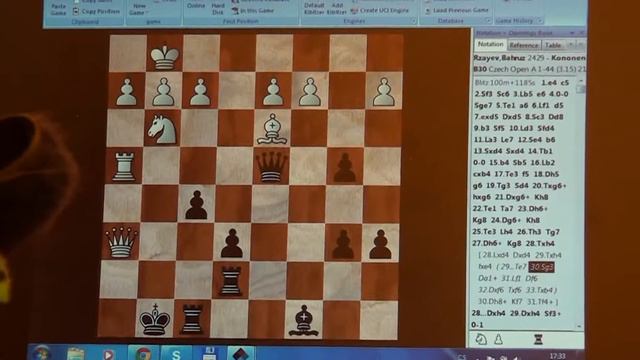Screen dimensions: 640x360
Task: Click the captured pawn icon below the notation
Action: pos(498,339)
